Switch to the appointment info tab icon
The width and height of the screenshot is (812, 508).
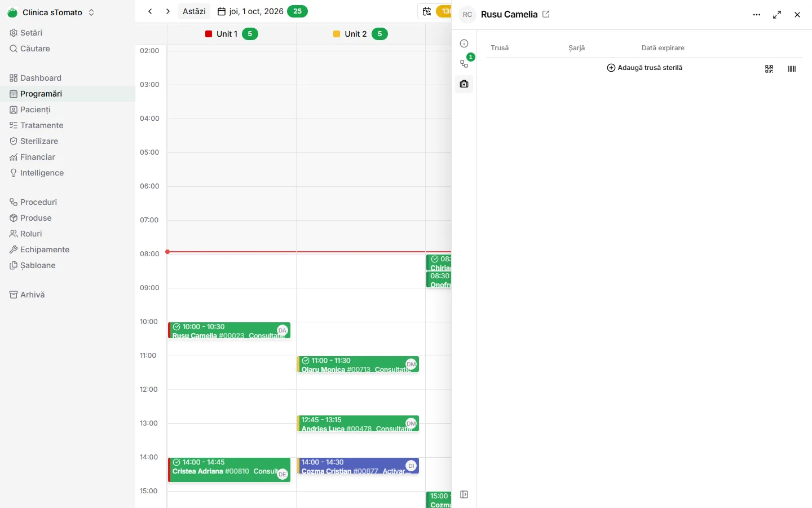pos(464,43)
